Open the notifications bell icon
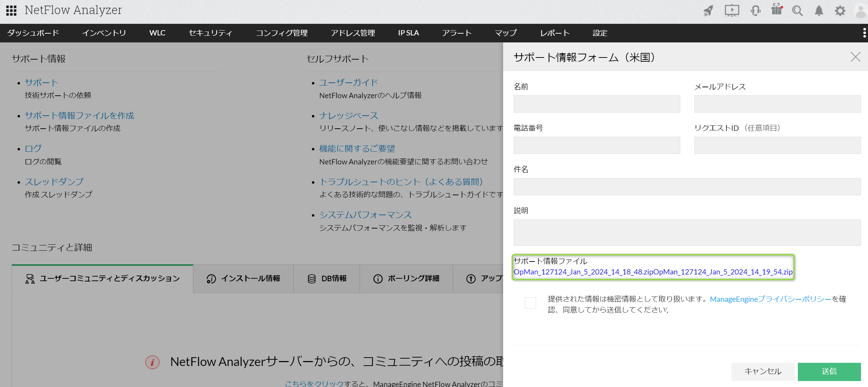 click(x=819, y=11)
